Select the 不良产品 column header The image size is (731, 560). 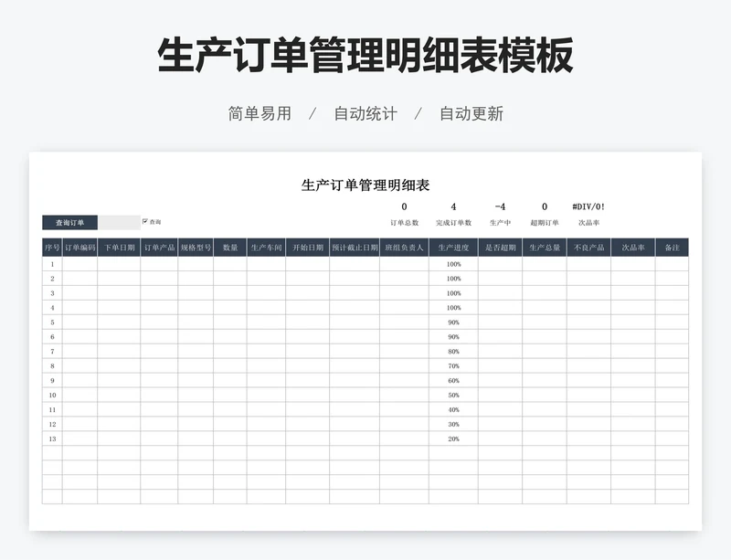pos(589,248)
